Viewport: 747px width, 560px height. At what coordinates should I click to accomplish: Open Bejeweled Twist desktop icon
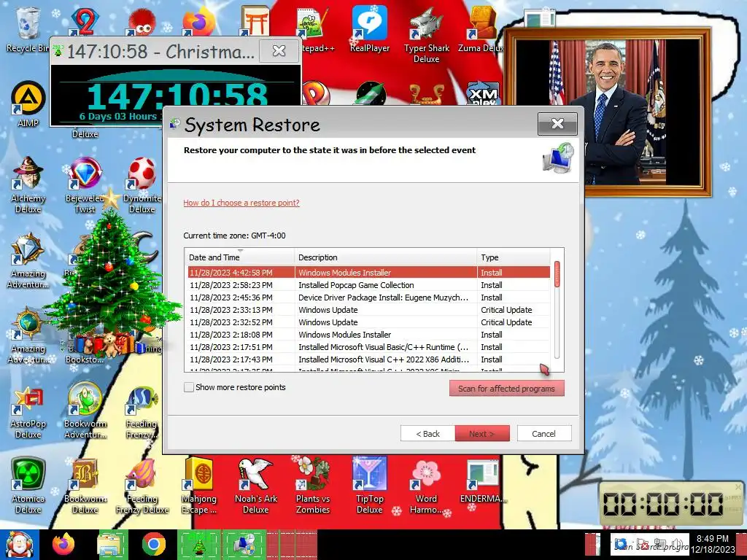pos(85,185)
